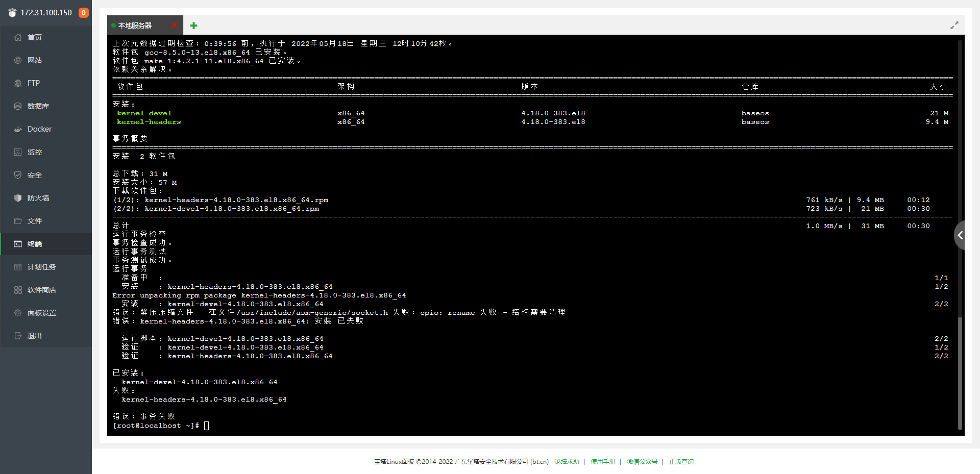
Task: Add a new terminal tab with green plus
Action: [x=193, y=26]
